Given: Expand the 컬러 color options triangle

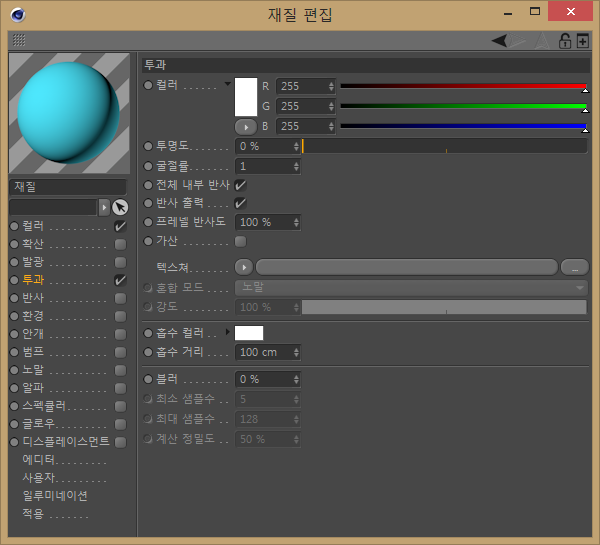Looking at the screenshot, I should pyautogui.click(x=227, y=84).
